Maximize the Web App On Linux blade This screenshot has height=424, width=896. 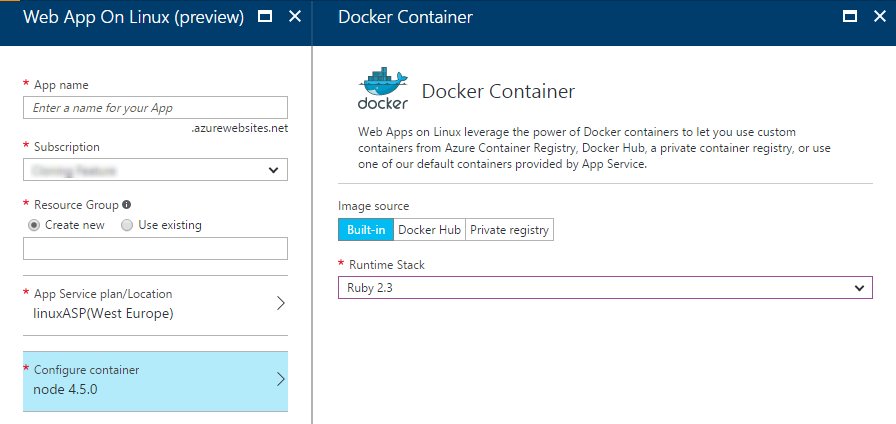tap(265, 17)
